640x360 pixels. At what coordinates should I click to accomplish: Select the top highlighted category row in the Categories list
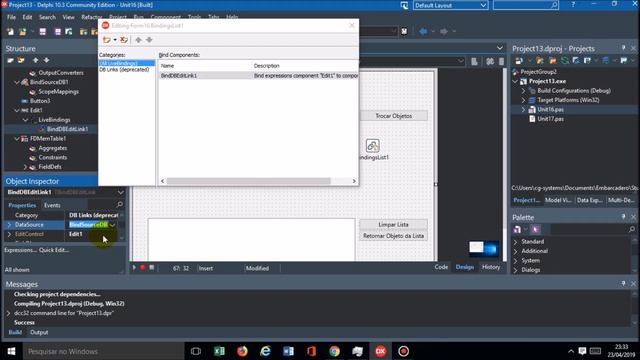127,63
